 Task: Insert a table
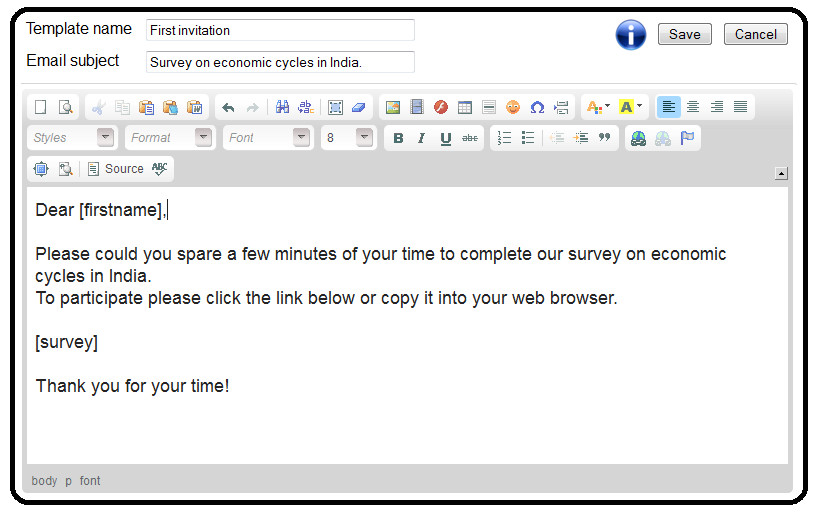(465, 107)
